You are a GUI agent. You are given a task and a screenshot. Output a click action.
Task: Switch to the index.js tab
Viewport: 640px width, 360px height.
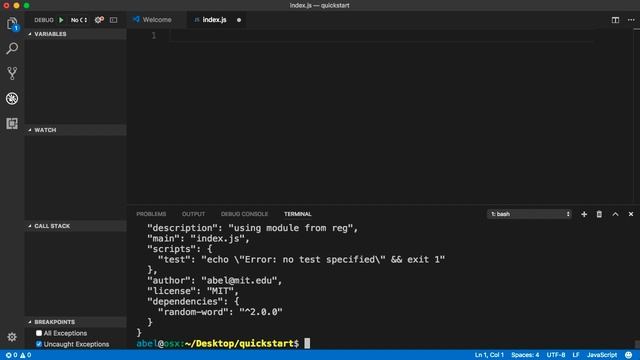click(214, 20)
